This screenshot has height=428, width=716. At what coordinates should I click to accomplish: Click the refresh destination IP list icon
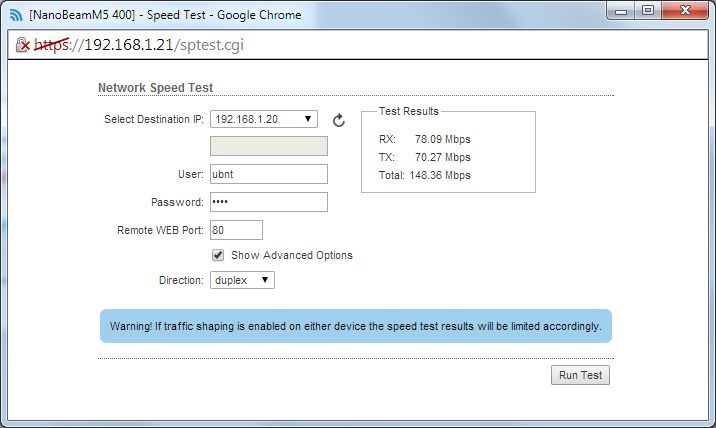[338, 120]
